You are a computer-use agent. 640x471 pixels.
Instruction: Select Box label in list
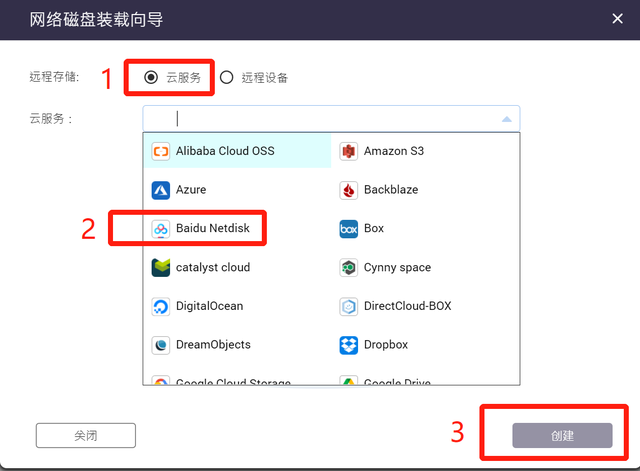pos(374,228)
